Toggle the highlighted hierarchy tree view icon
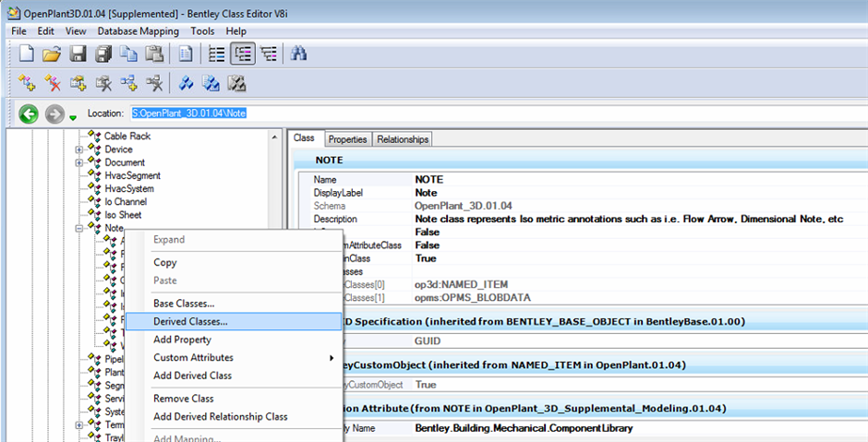 point(243,54)
